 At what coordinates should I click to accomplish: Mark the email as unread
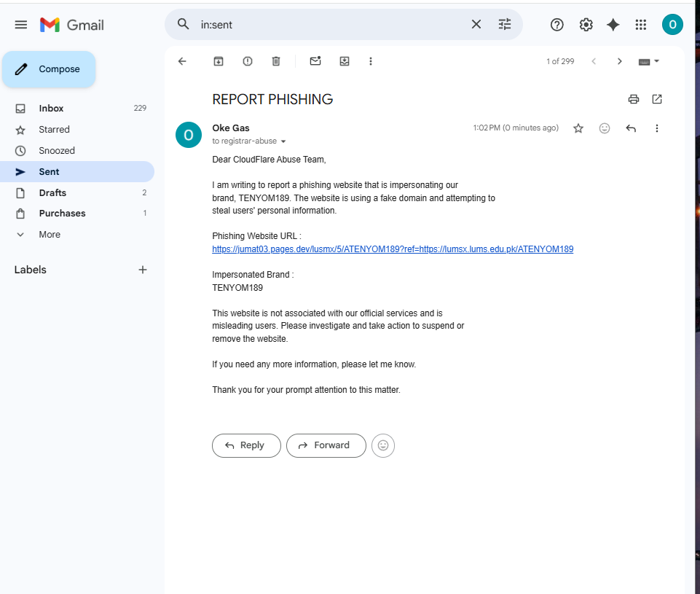coord(315,60)
